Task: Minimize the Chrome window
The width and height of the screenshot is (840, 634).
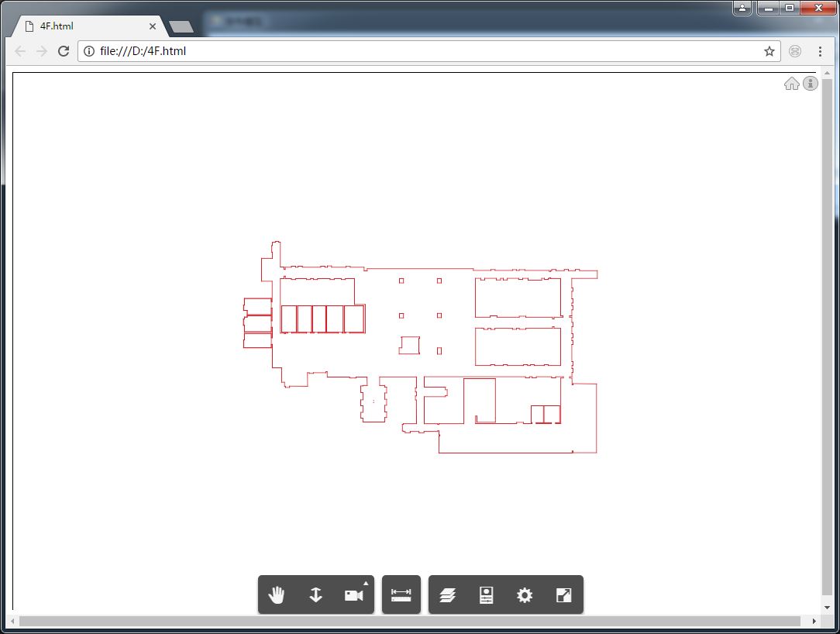Action: pos(769,8)
